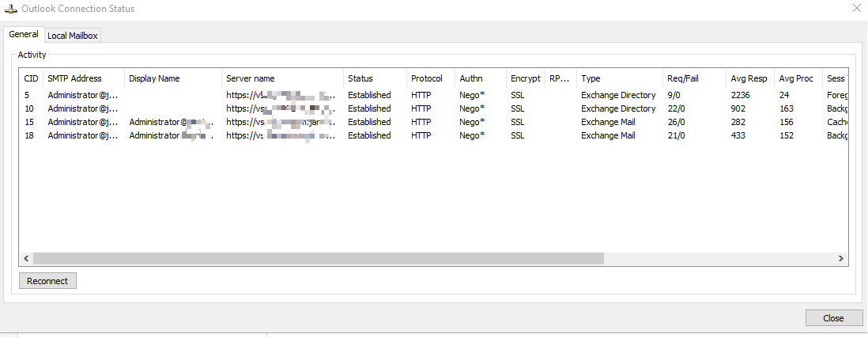Click SSL encrypt cell in CID 5 row
The image size is (868, 338).
click(x=518, y=95)
